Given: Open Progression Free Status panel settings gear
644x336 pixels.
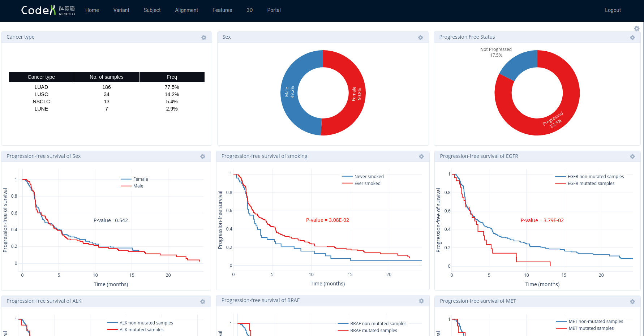Looking at the screenshot, I should click(x=632, y=38).
